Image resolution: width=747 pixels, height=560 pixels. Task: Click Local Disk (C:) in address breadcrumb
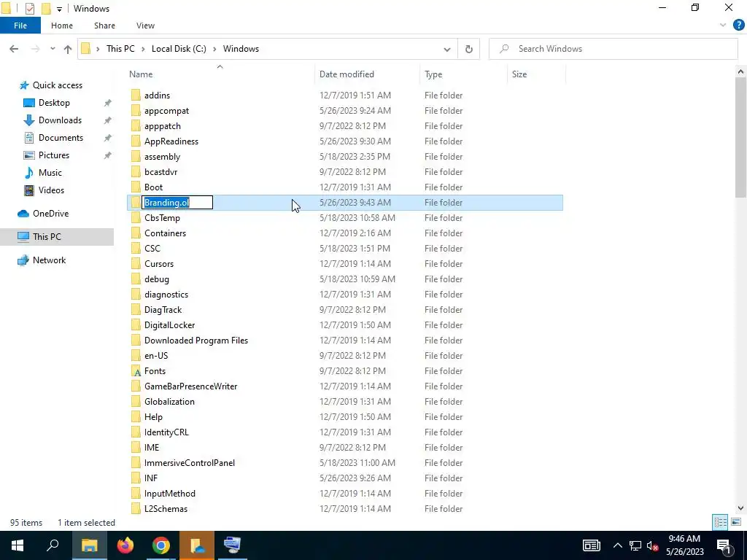pos(179,49)
